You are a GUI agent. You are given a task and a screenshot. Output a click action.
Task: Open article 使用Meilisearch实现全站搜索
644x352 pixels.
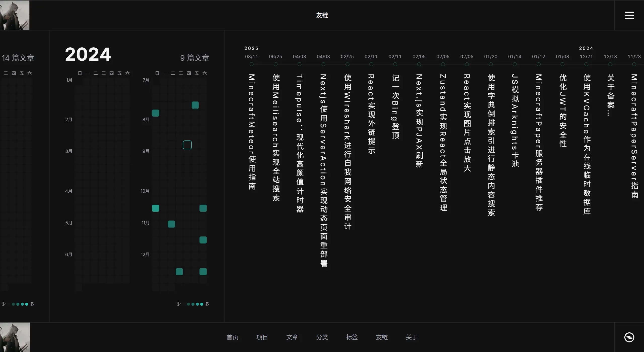pyautogui.click(x=276, y=137)
